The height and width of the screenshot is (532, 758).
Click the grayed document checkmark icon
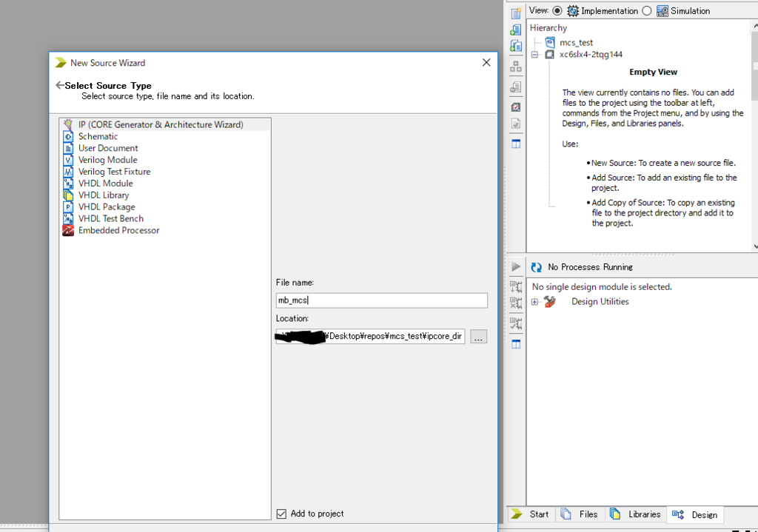click(516, 124)
